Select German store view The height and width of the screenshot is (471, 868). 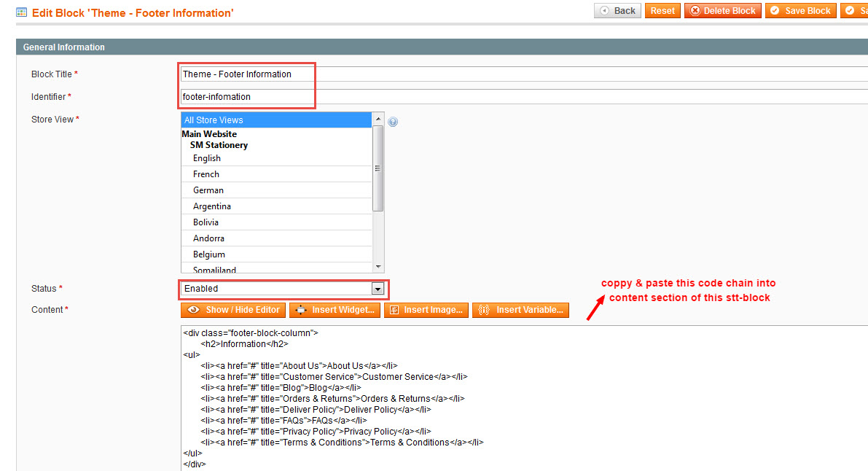click(276, 190)
